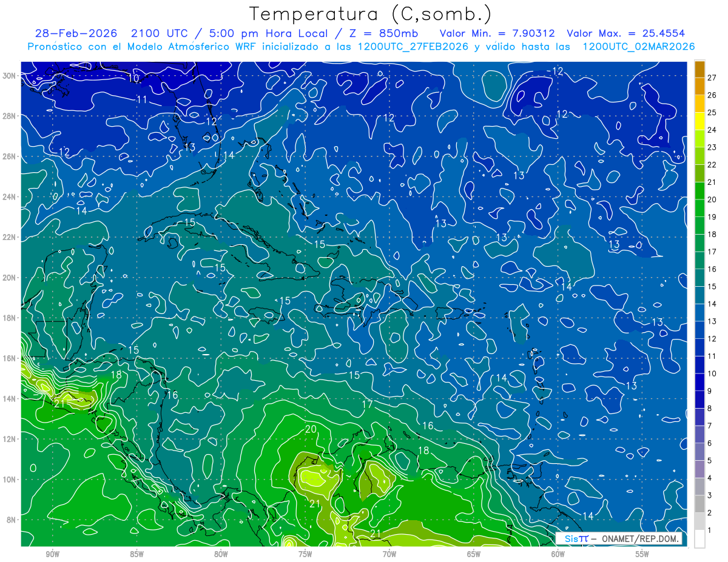
Task: Click the '85W' longitude axis label
Action: point(136,554)
